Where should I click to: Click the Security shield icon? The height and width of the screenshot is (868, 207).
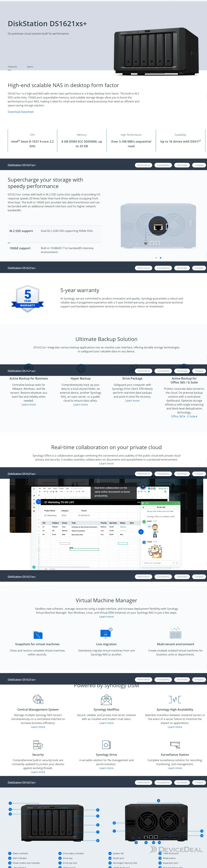(38, 744)
